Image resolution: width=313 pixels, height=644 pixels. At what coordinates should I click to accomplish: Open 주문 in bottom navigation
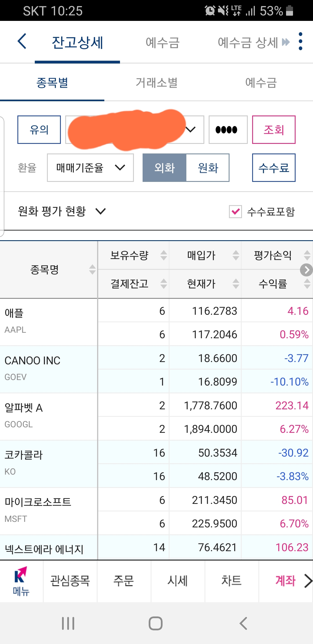point(124,581)
